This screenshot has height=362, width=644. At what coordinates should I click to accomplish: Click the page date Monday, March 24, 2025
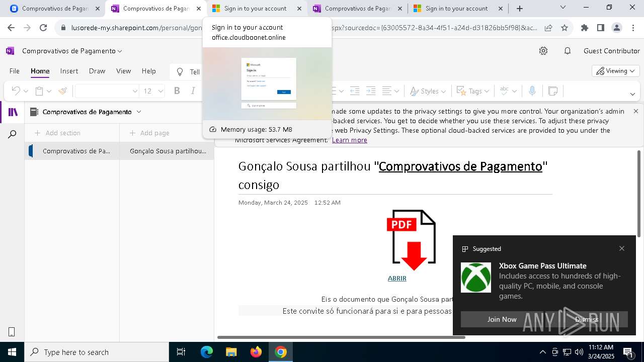click(273, 203)
